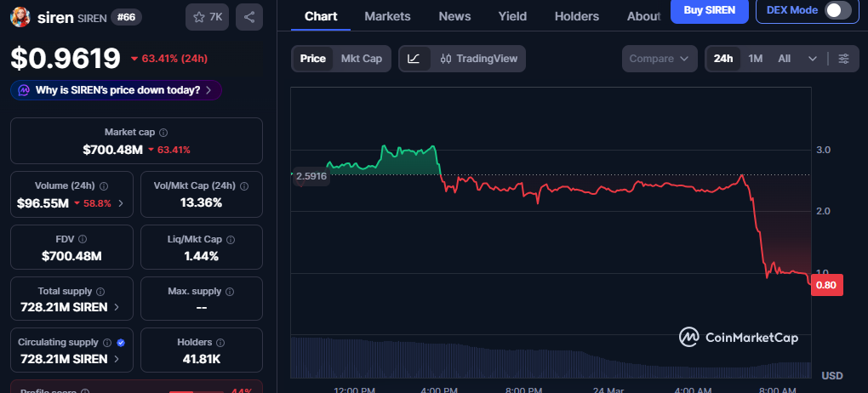Viewport: 868px width, 393px height.
Task: Show info icon next to Total supply
Action: point(100,291)
